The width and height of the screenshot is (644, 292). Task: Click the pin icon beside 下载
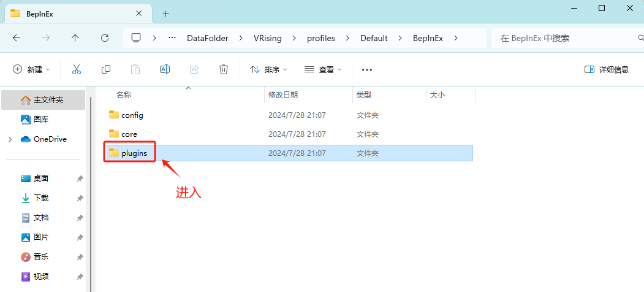80,198
